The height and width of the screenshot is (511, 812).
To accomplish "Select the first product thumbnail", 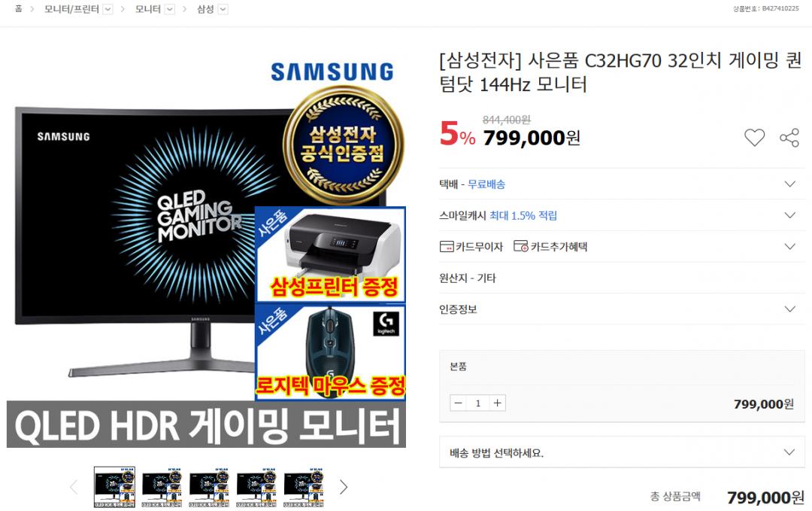I will coord(114,487).
